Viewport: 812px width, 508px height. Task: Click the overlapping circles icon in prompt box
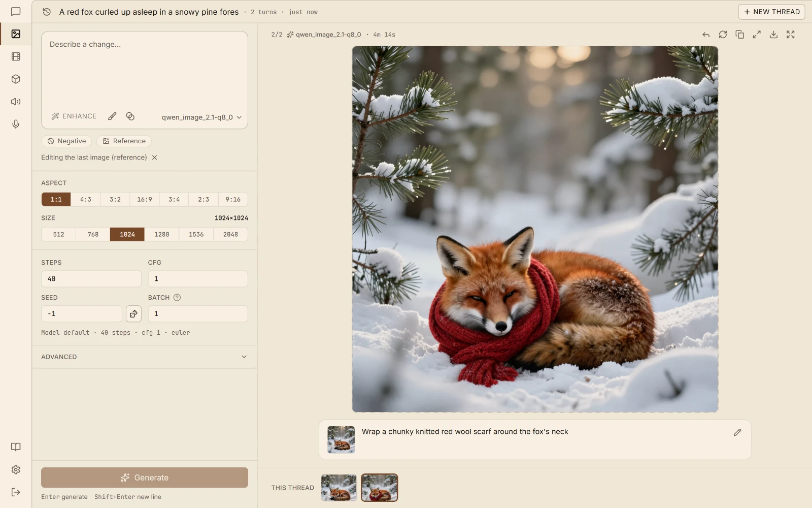[x=130, y=116]
